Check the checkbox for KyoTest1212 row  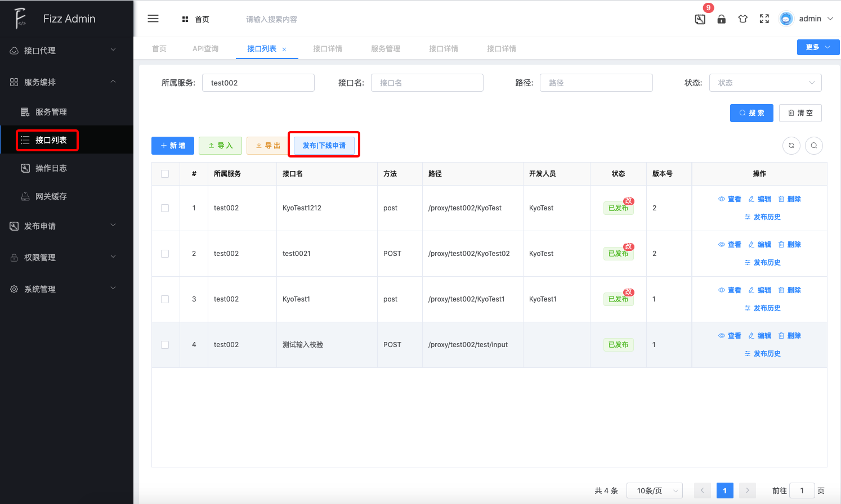(x=165, y=208)
